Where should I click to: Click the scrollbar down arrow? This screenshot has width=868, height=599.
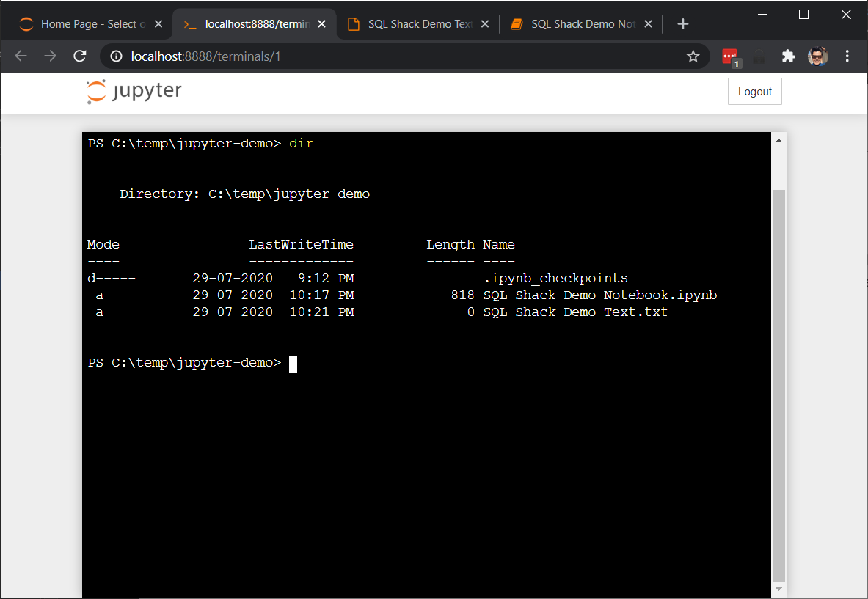[779, 589]
